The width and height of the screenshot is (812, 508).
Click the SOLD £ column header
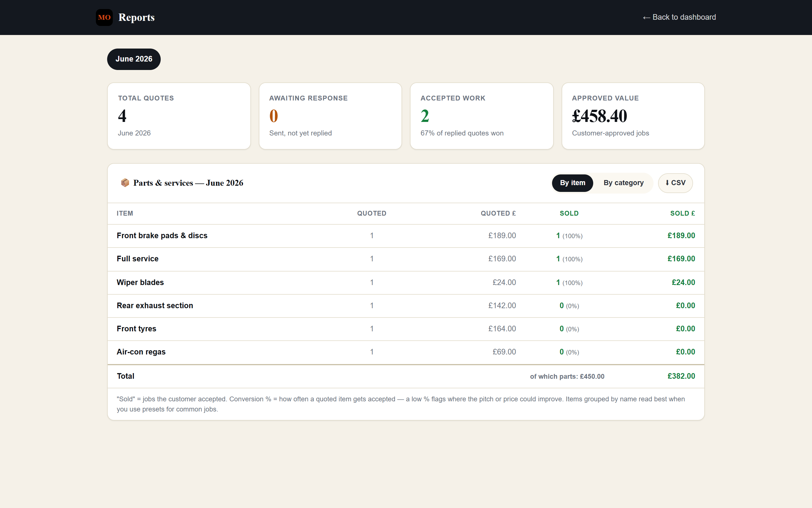tap(683, 213)
